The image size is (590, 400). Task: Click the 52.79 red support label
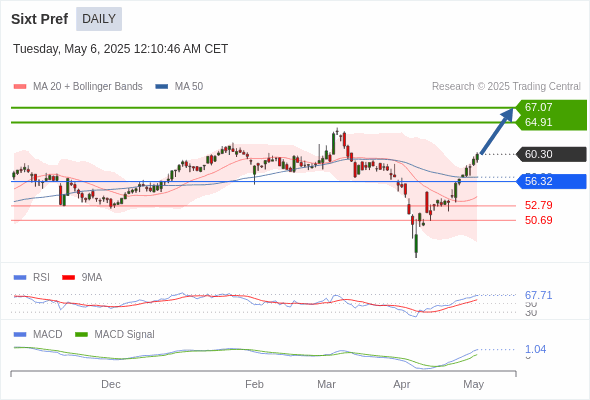538,205
